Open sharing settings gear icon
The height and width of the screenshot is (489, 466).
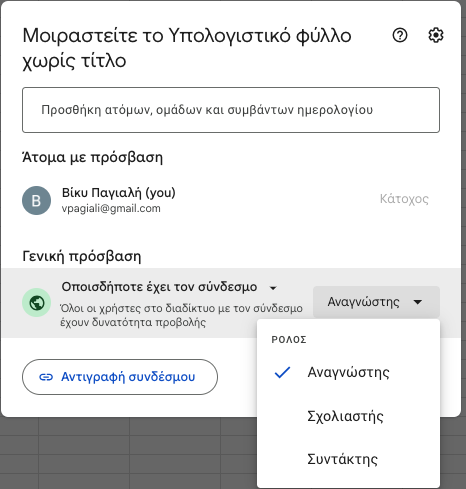tap(436, 35)
